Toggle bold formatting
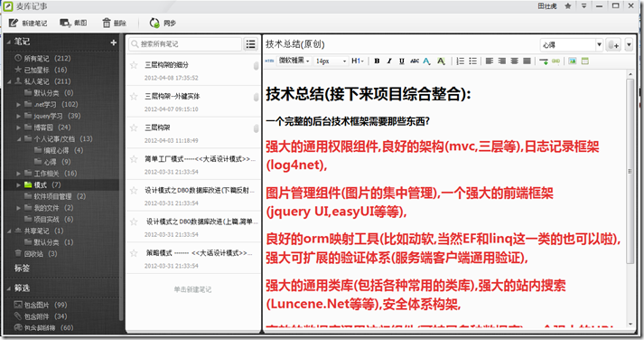This screenshot has width=644, height=340. tap(377, 61)
